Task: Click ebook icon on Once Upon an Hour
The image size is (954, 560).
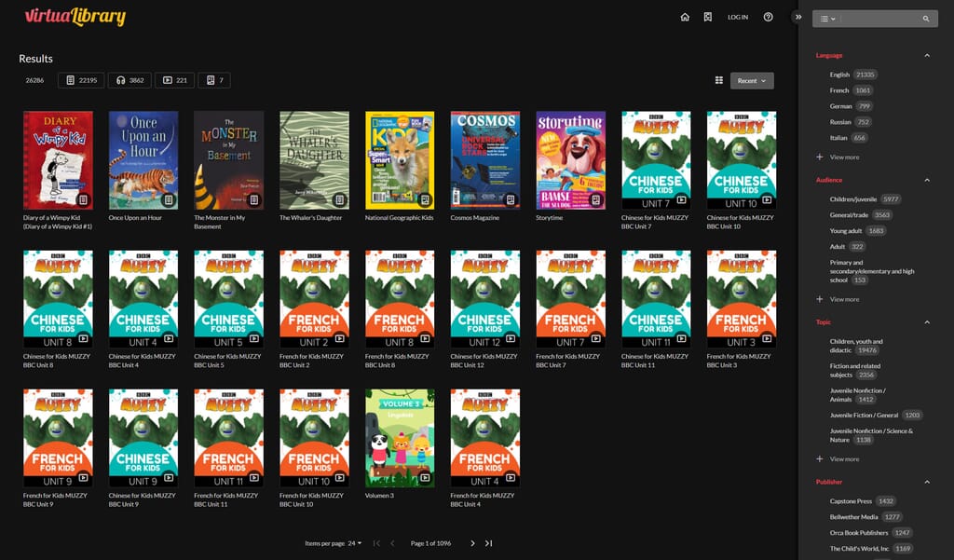Action: [x=169, y=199]
